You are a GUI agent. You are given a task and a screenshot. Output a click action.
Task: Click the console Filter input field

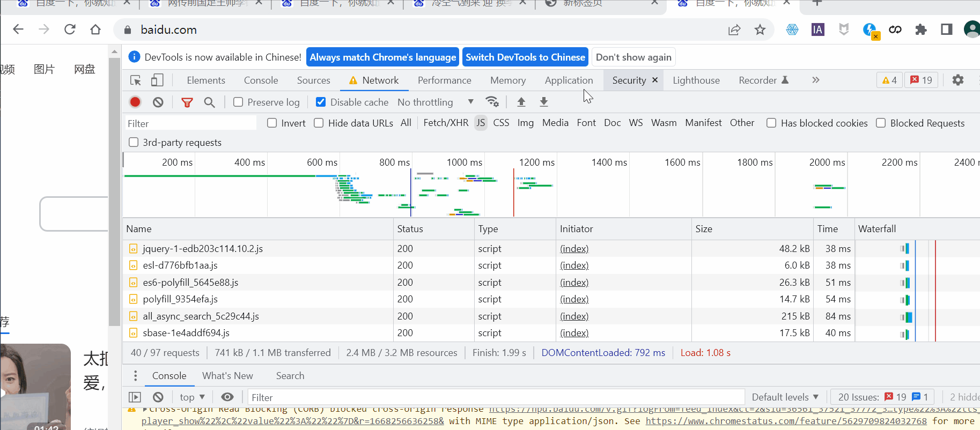click(x=496, y=397)
